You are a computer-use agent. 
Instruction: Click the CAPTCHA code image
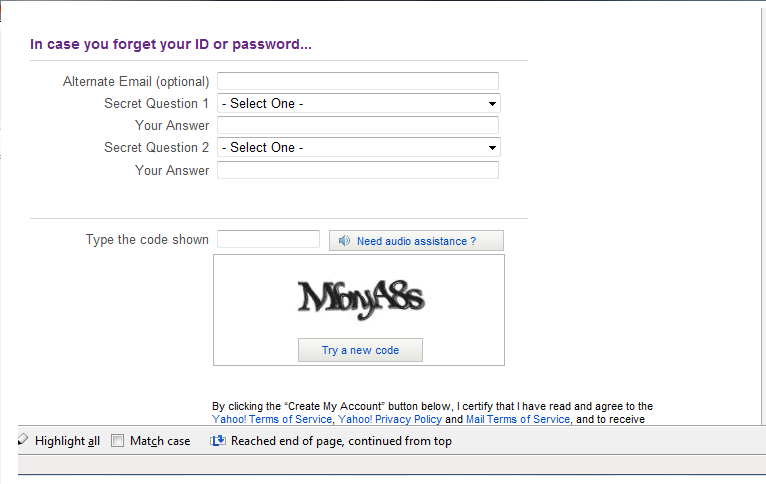[360, 297]
